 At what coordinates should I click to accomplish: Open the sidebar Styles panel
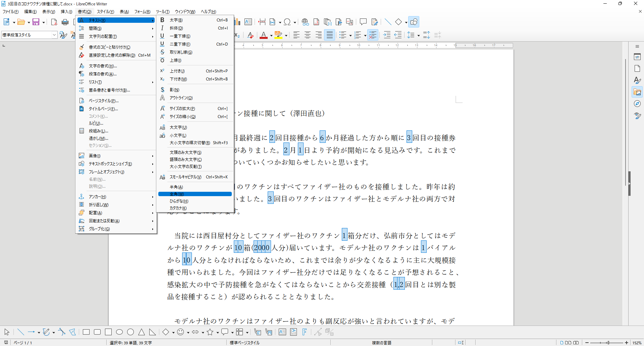click(x=637, y=80)
